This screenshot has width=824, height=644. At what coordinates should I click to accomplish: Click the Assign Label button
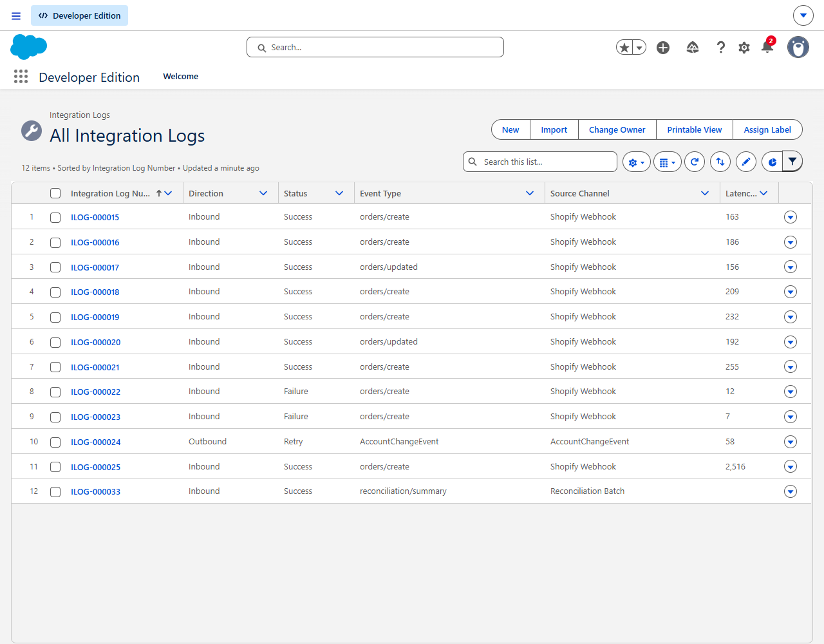click(767, 129)
